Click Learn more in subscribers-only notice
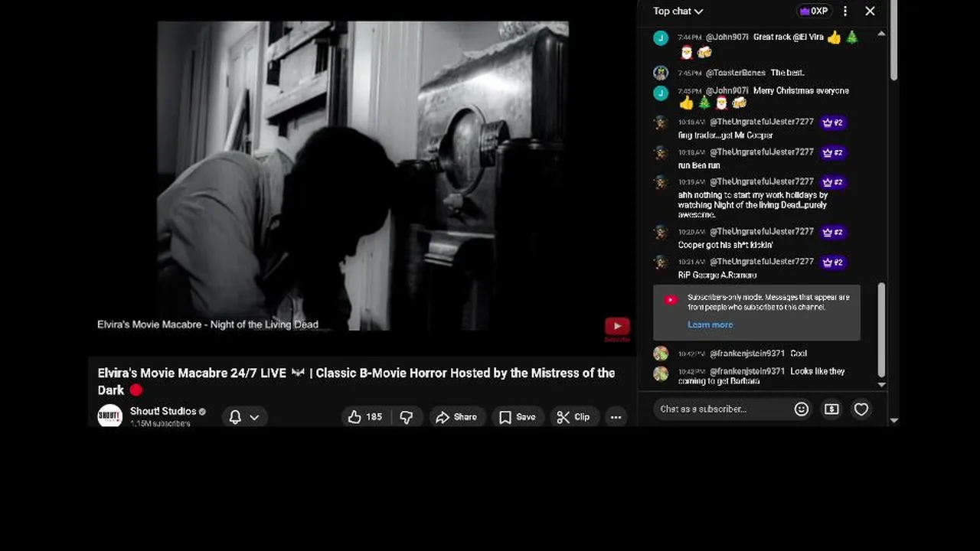This screenshot has height=551, width=980. 710,324
